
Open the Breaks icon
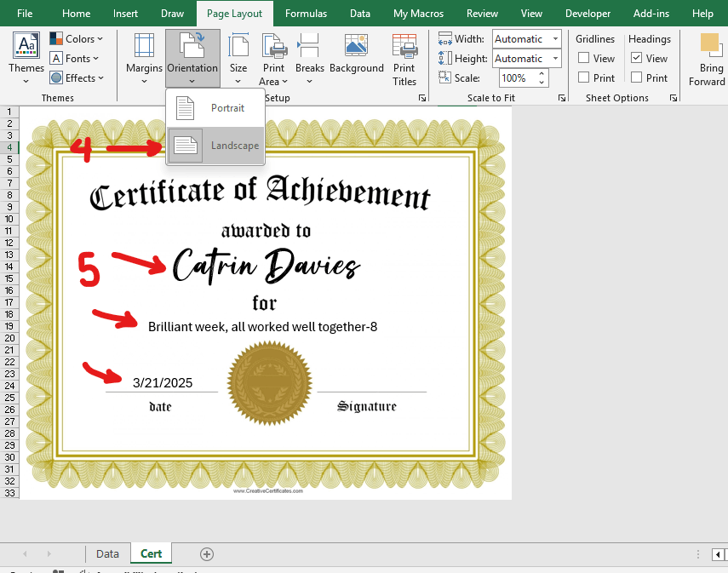(x=309, y=46)
